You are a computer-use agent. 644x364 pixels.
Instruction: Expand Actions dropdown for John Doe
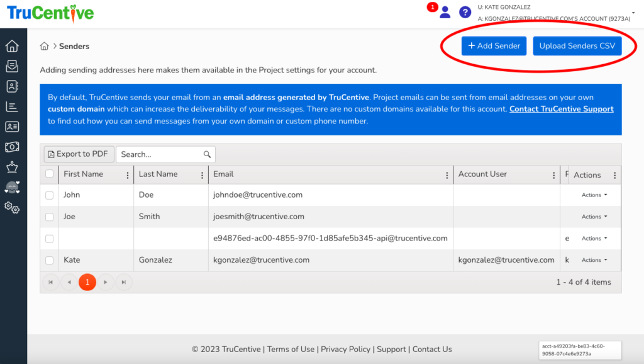tap(594, 195)
